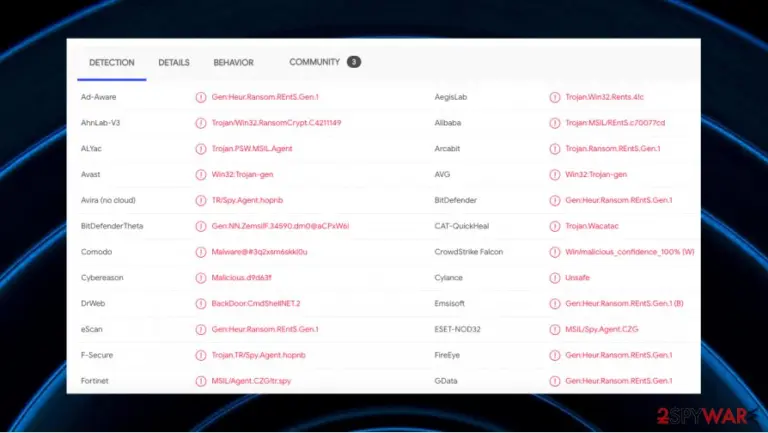Click the community count badge 3

click(354, 62)
